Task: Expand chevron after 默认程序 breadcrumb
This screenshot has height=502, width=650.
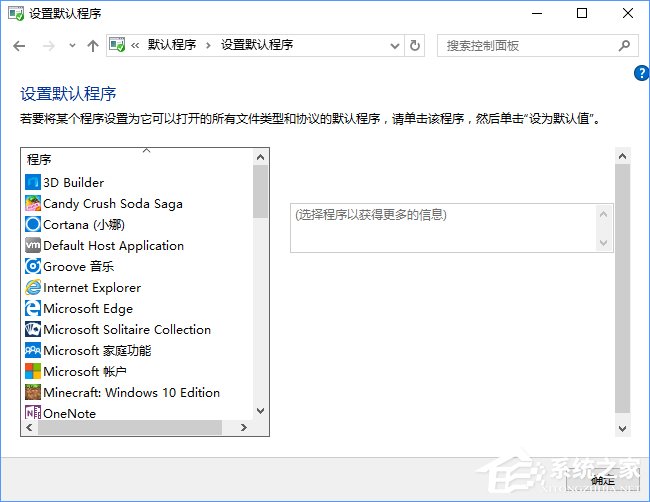Action: pos(208,46)
